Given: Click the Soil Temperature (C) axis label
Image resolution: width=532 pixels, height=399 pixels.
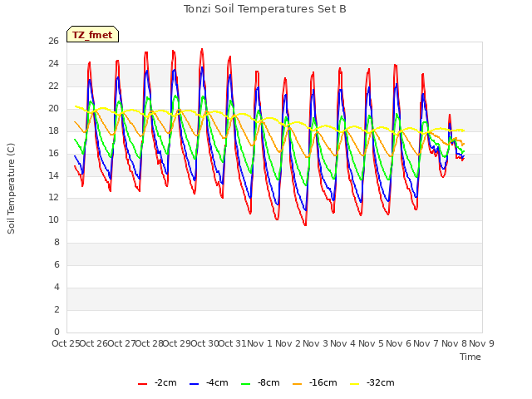Looking at the screenshot, I should [11, 189].
